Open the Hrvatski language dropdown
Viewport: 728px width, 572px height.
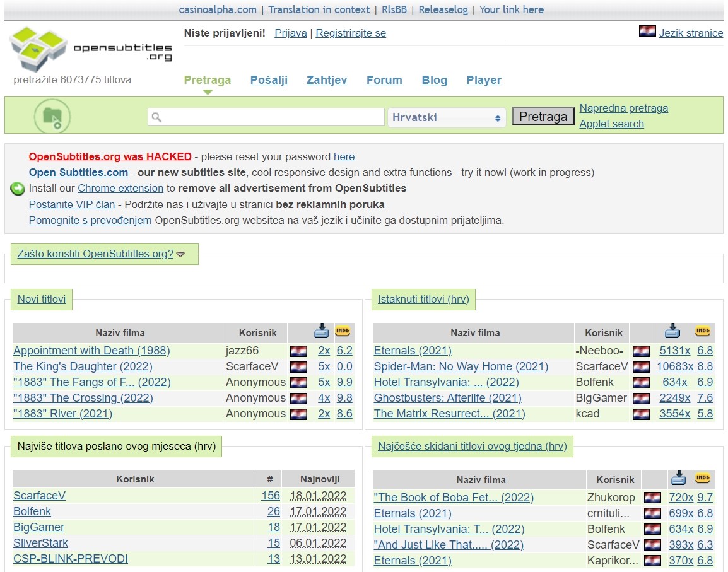click(446, 117)
